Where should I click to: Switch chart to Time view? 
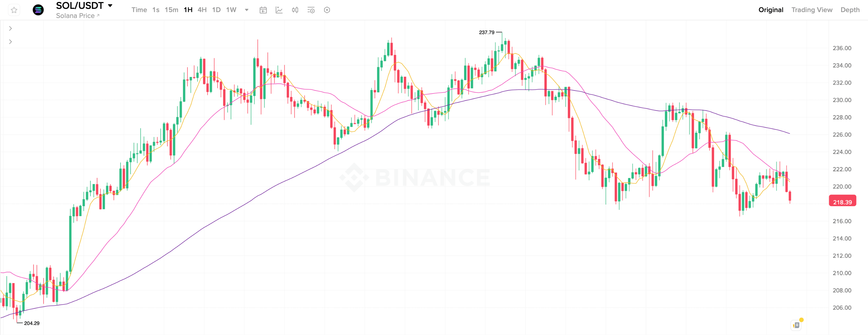pyautogui.click(x=139, y=10)
